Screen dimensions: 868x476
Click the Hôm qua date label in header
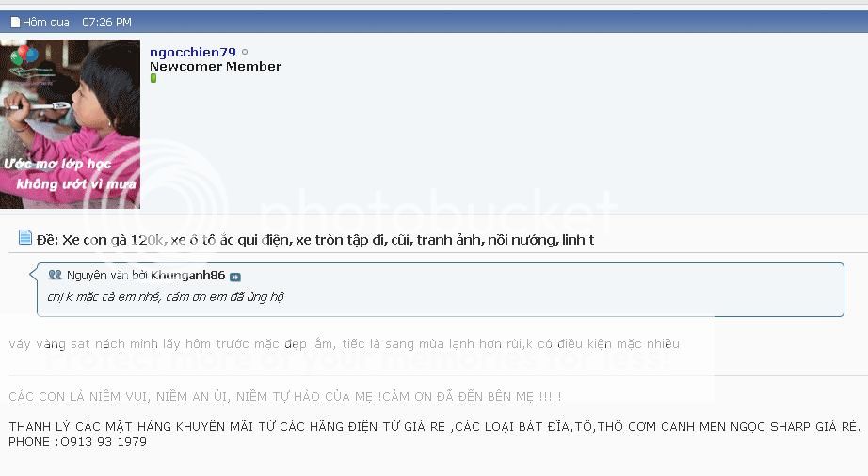pyautogui.click(x=46, y=23)
